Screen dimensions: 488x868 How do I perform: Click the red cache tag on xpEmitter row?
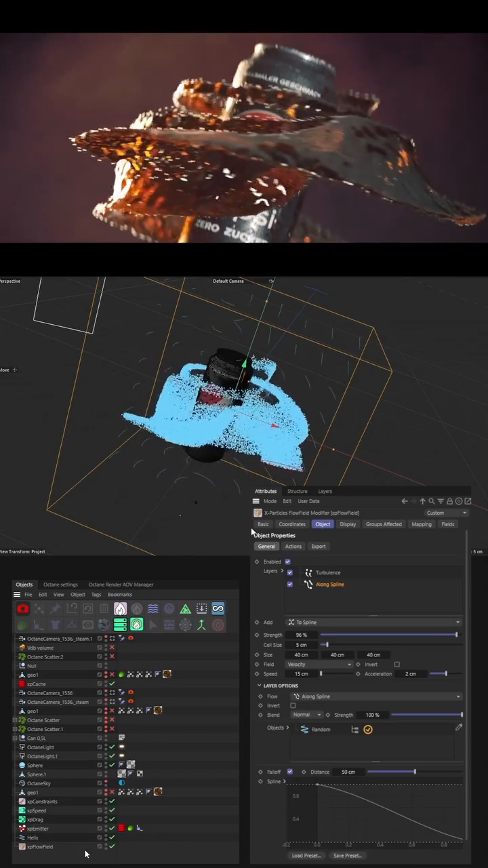coord(121,829)
